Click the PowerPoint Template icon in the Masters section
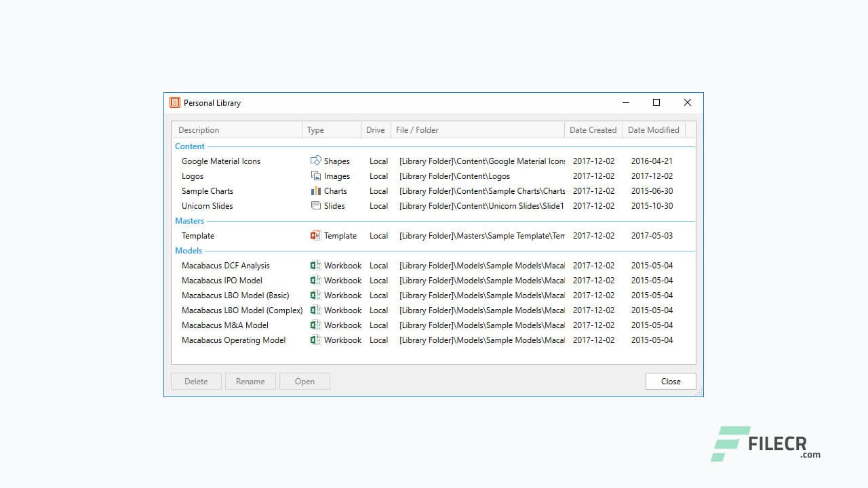 point(315,235)
